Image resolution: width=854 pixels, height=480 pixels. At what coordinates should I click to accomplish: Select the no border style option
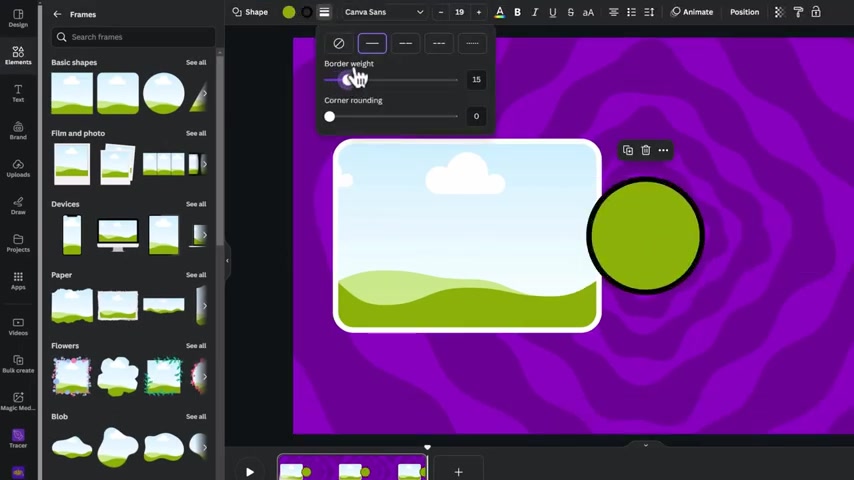pos(339,43)
